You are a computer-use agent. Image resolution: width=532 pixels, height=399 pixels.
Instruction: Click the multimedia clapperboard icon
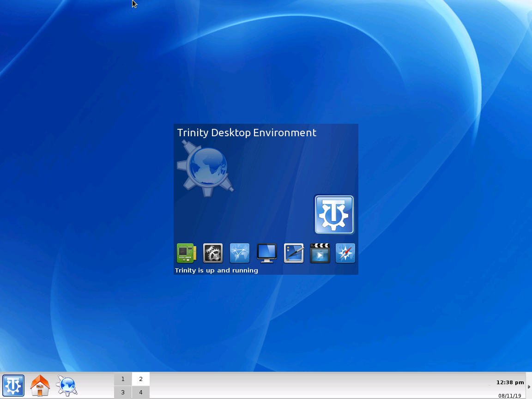(320, 253)
